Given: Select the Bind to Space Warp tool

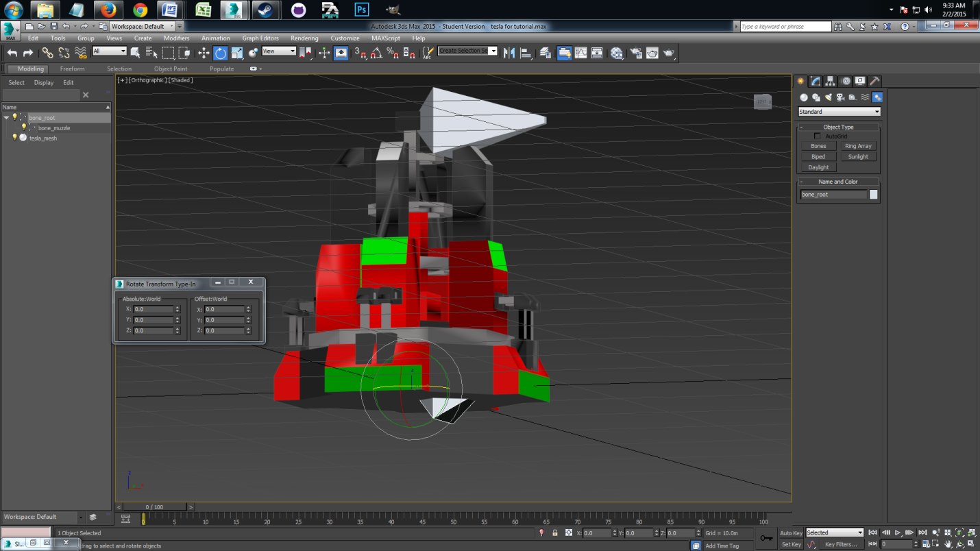Looking at the screenshot, I should pos(81,53).
